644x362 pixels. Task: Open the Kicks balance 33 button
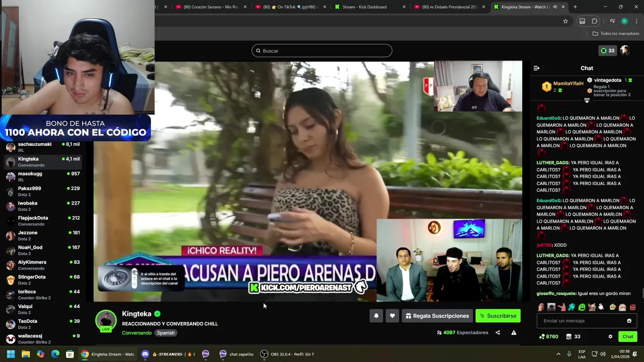(x=607, y=50)
